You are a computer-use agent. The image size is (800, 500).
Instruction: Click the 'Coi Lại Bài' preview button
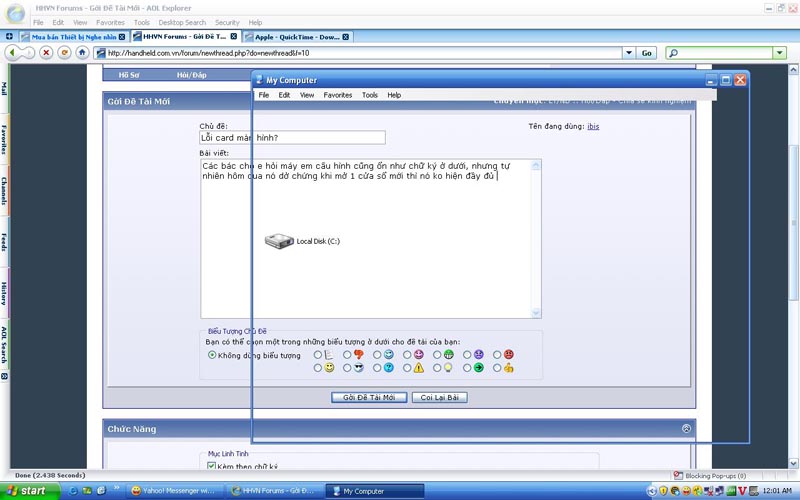point(439,397)
